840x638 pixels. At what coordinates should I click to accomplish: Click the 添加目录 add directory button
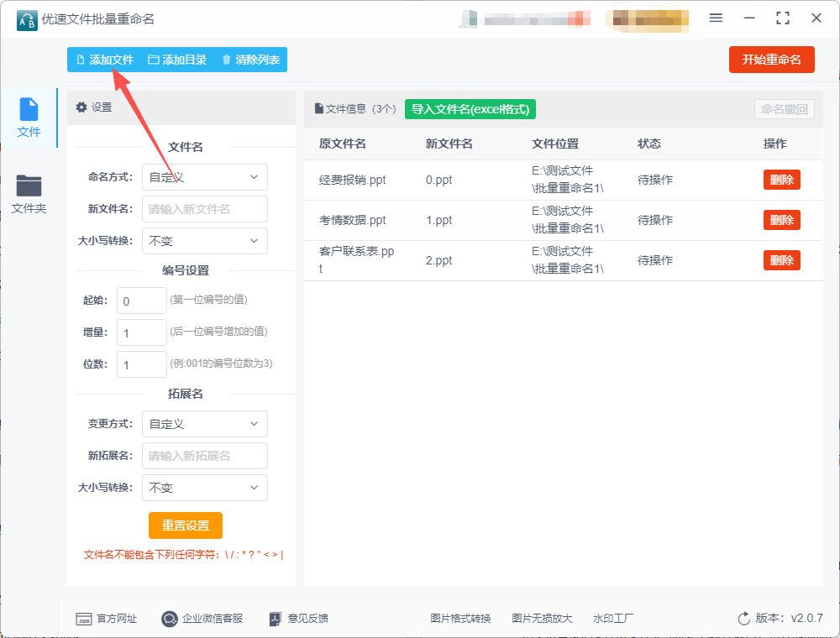(x=177, y=60)
